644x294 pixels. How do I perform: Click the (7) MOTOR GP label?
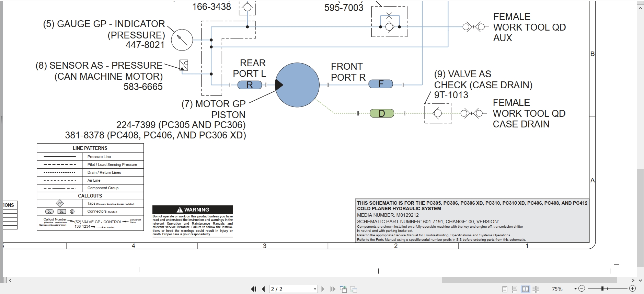214,104
